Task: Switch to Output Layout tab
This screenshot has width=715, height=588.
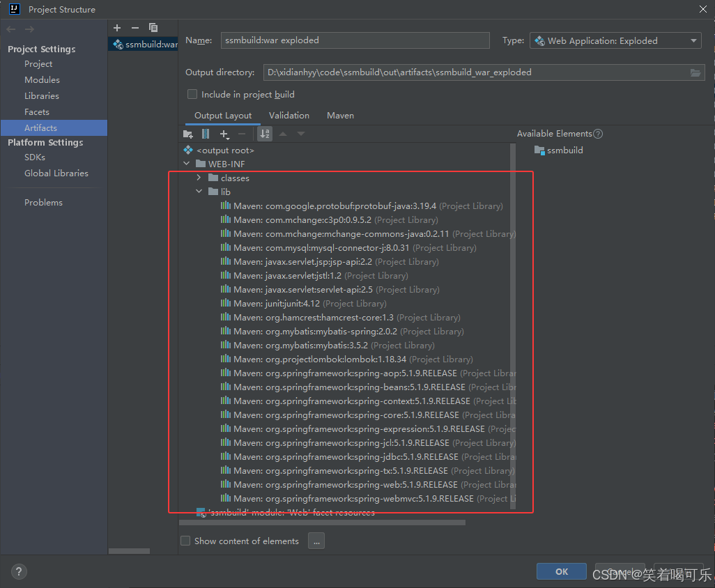Action: click(x=223, y=116)
